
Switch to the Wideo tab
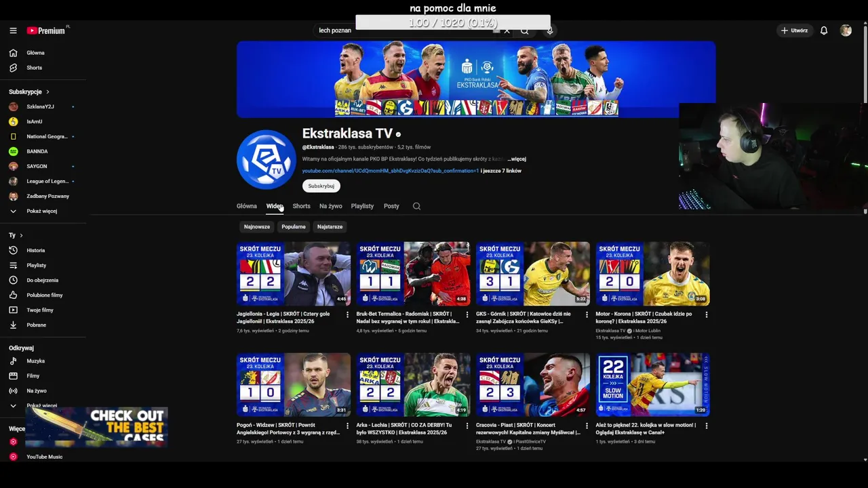point(275,206)
